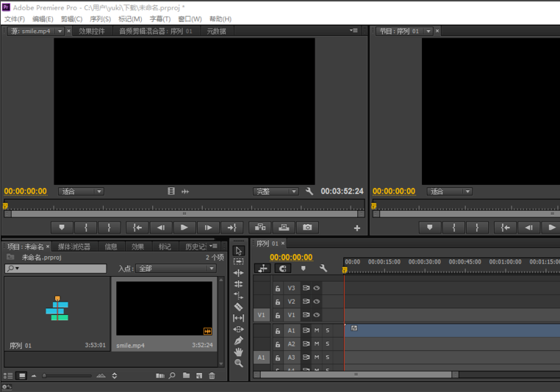The image size is (560, 392).
Task: Switch to the 媒体浏览器 tab
Action: click(74, 247)
